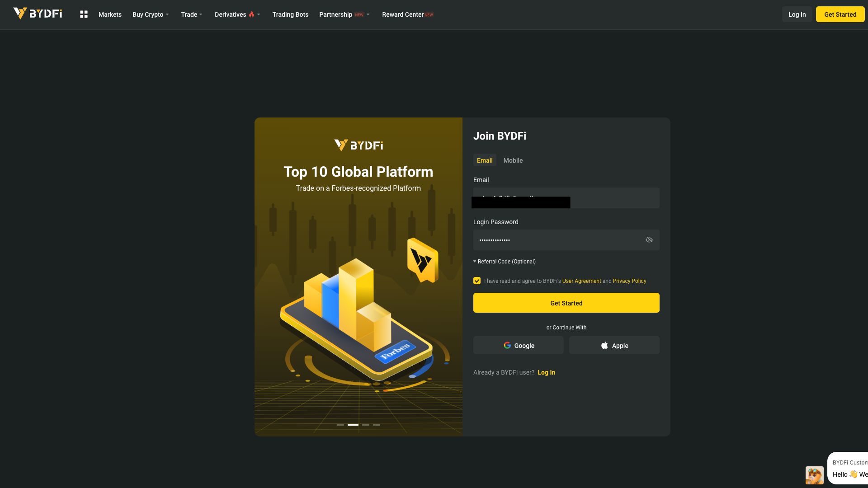Image resolution: width=868 pixels, height=488 pixels.
Task: Toggle password visibility eye icon
Action: (649, 240)
